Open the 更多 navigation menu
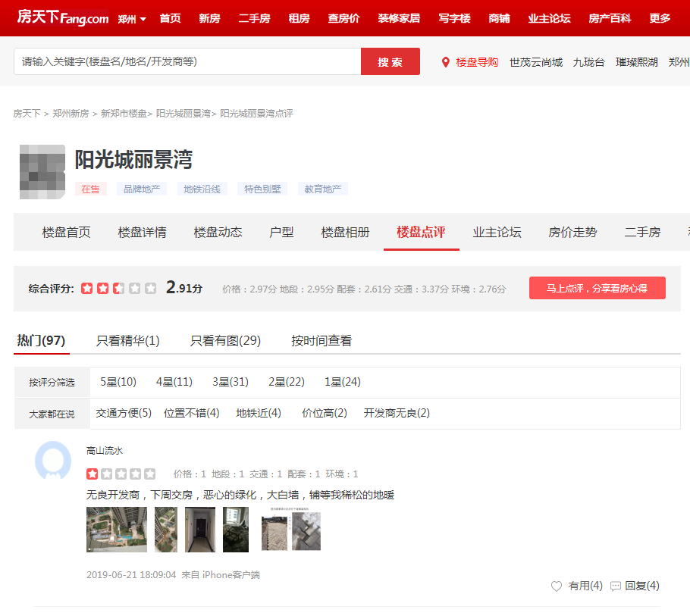 (x=660, y=18)
